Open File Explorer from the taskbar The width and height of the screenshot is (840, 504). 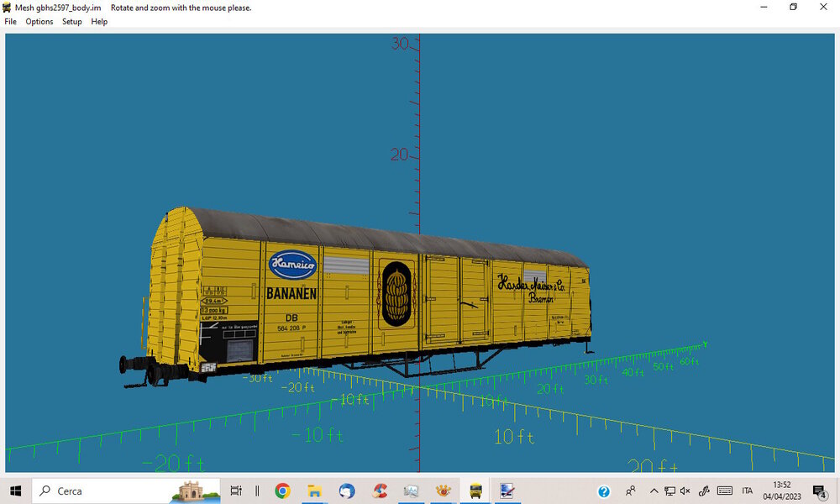coord(314,491)
